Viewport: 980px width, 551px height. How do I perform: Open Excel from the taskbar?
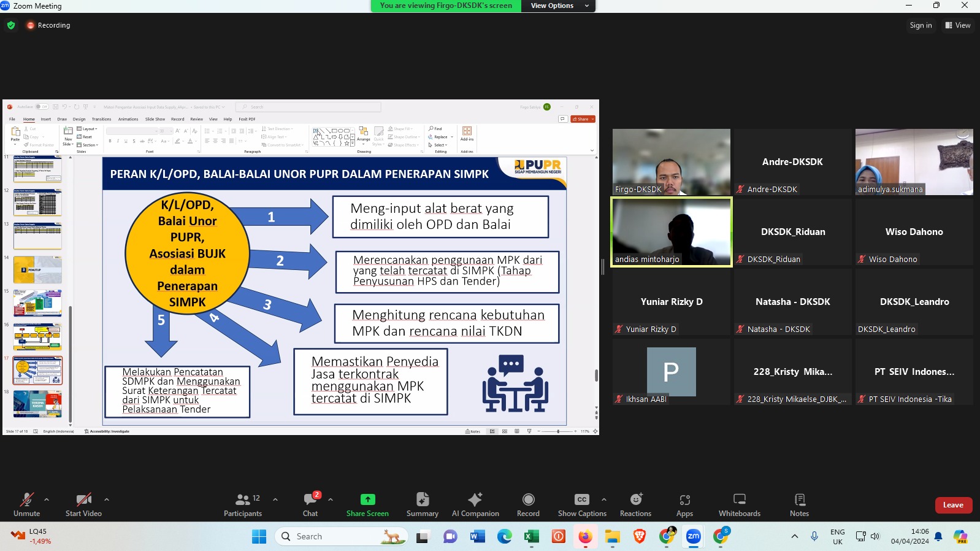coord(531,536)
